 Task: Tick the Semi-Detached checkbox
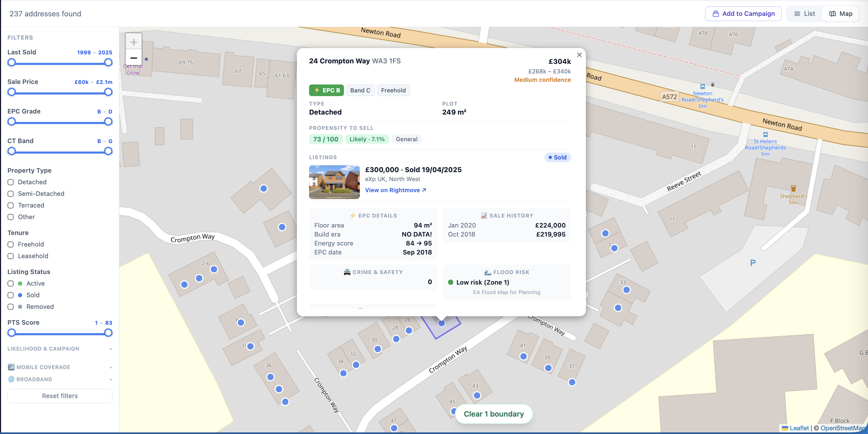[11, 194]
